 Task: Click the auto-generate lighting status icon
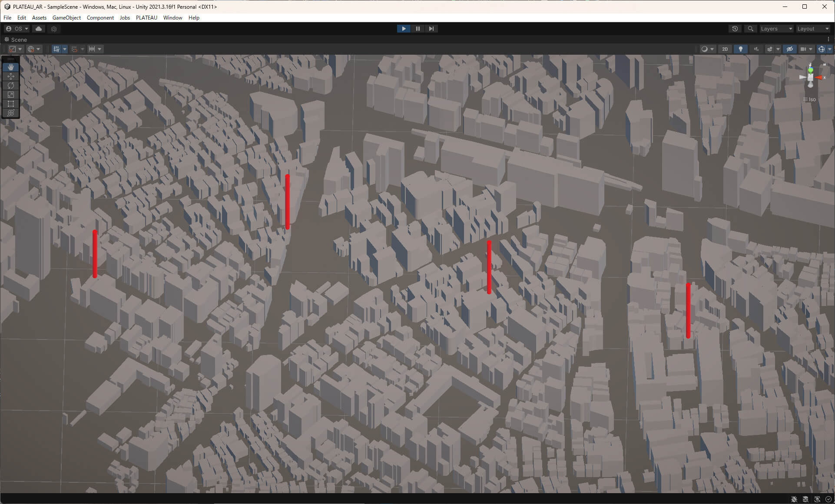817,499
